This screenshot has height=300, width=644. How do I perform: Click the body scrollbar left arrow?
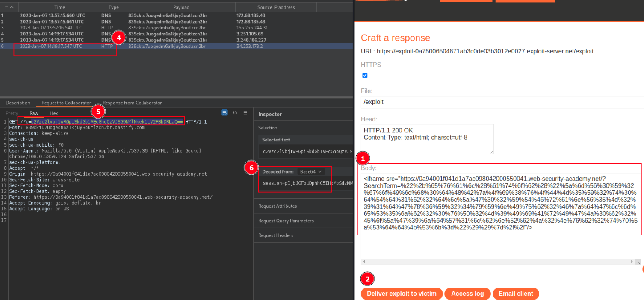coord(364,262)
